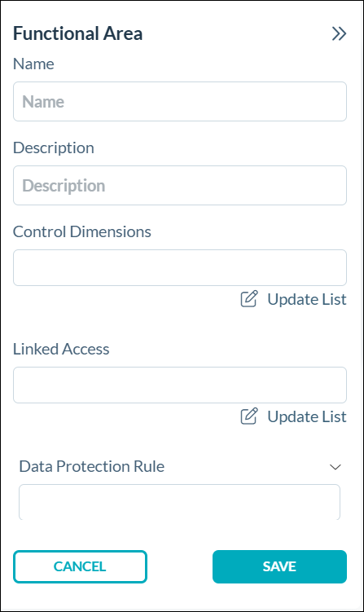The height and width of the screenshot is (612, 364).
Task: Expand the Data Protection Rule chevron
Action: (335, 467)
